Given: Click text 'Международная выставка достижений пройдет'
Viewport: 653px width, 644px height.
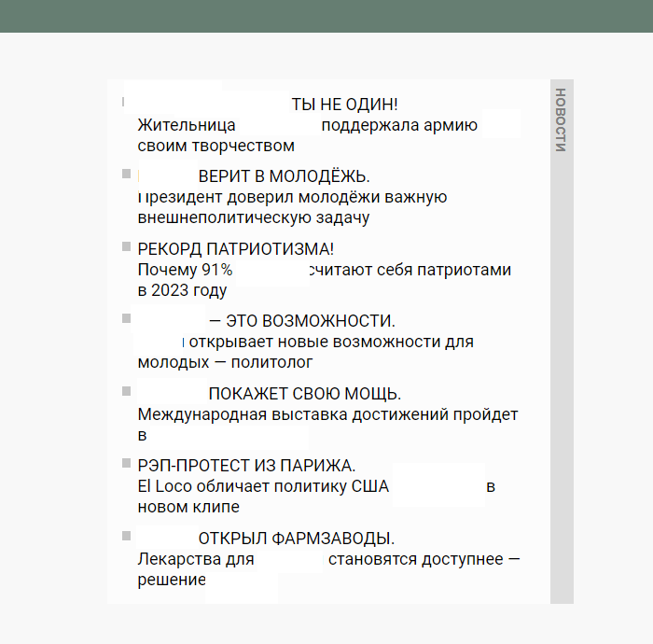Looking at the screenshot, I should coord(327,414).
